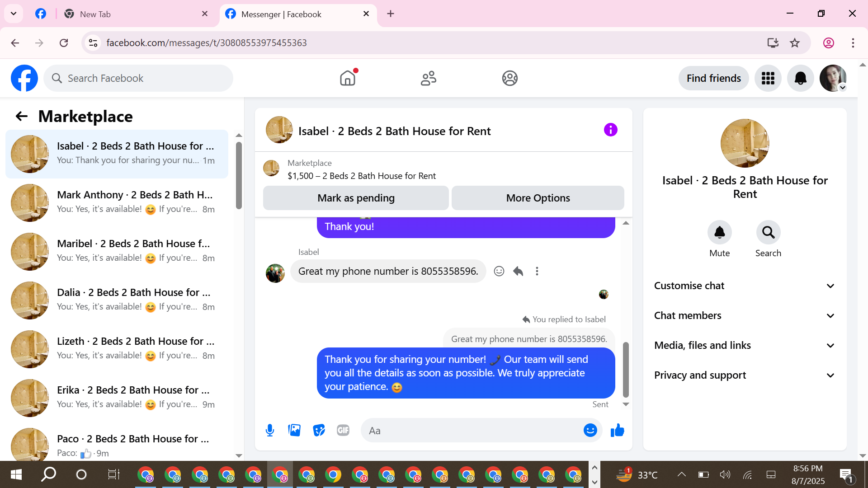This screenshot has width=868, height=488.
Task: Open Isabel chat in Marketplace list
Action: 117,154
